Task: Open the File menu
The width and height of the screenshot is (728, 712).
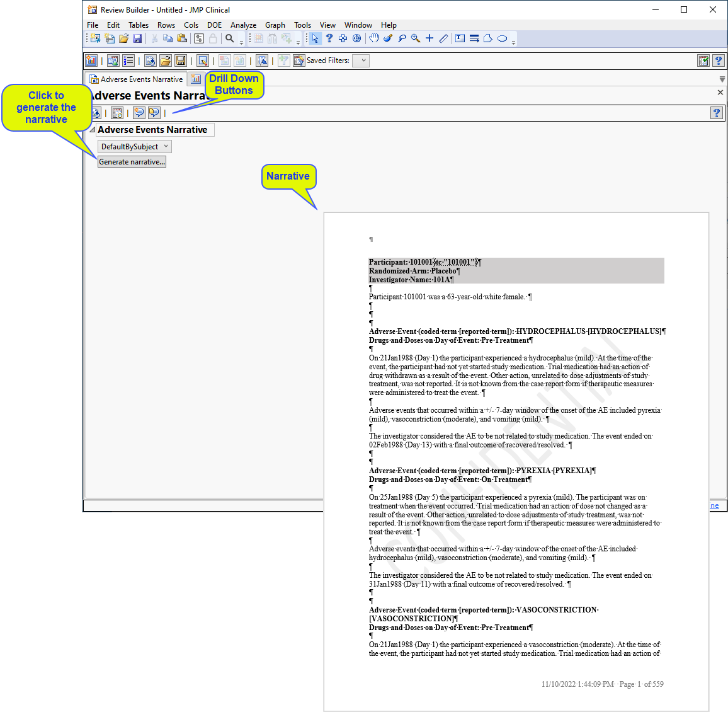Action: pyautogui.click(x=93, y=25)
